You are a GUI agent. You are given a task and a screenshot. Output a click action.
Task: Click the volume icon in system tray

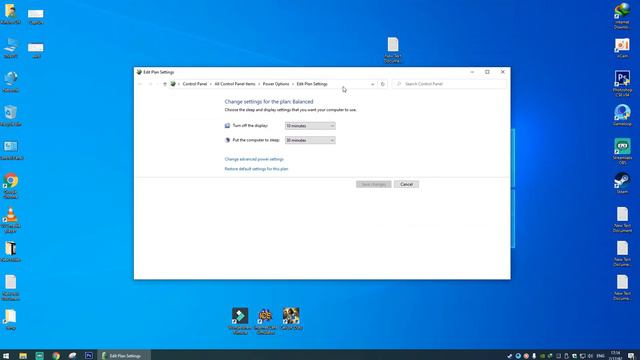pyautogui.click(x=590, y=356)
